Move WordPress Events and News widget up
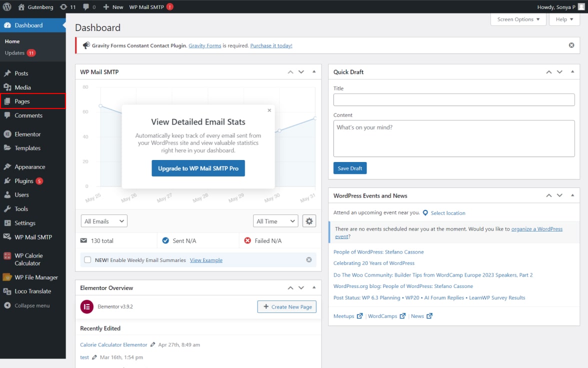The image size is (588, 368). click(548, 195)
